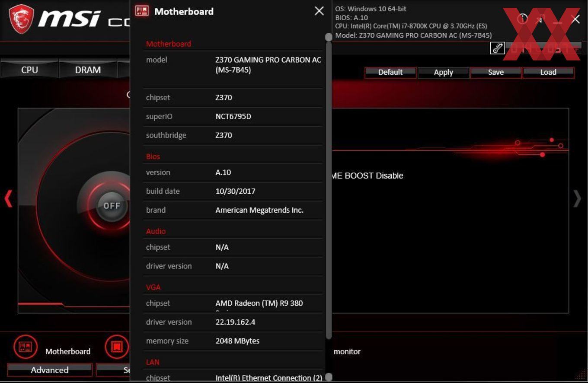The width and height of the screenshot is (588, 383).
Task: Select memory size 2048 MBytes
Action: point(237,341)
